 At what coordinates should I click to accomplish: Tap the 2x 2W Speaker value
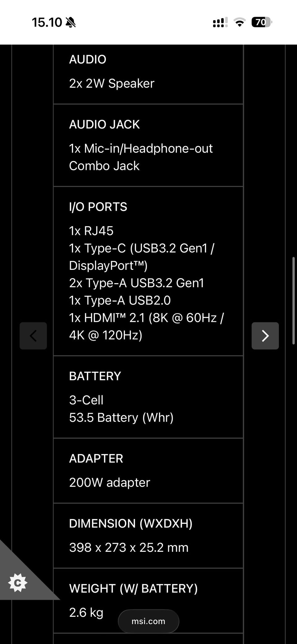pyautogui.click(x=112, y=84)
